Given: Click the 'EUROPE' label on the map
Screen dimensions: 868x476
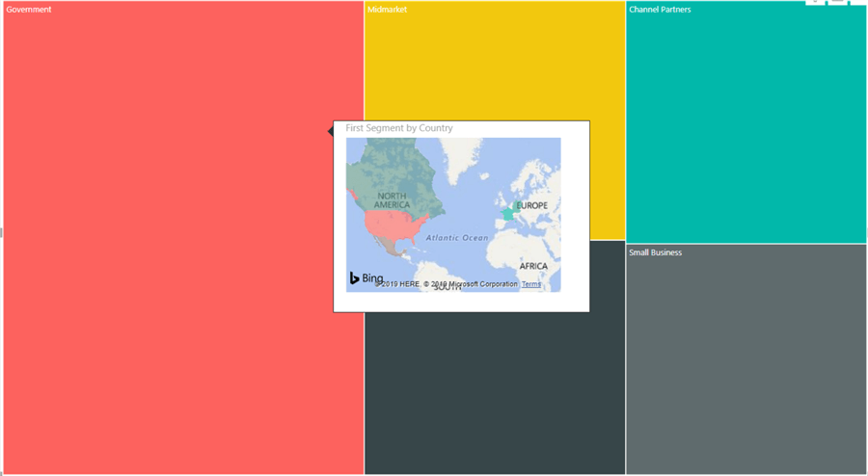Looking at the screenshot, I should click(x=532, y=205).
